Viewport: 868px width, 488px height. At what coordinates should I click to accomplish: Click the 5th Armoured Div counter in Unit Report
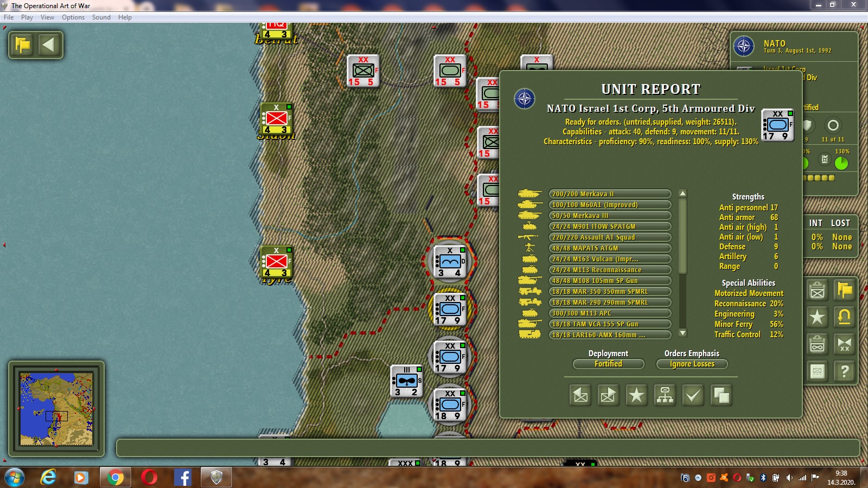tap(778, 125)
